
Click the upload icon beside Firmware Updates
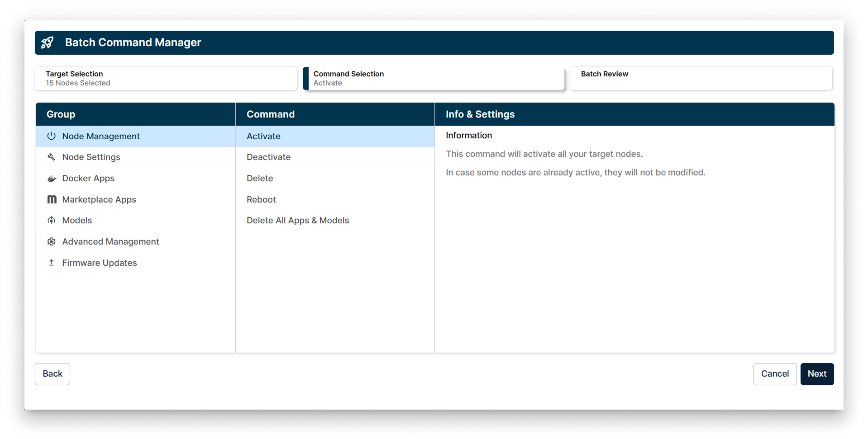51,262
